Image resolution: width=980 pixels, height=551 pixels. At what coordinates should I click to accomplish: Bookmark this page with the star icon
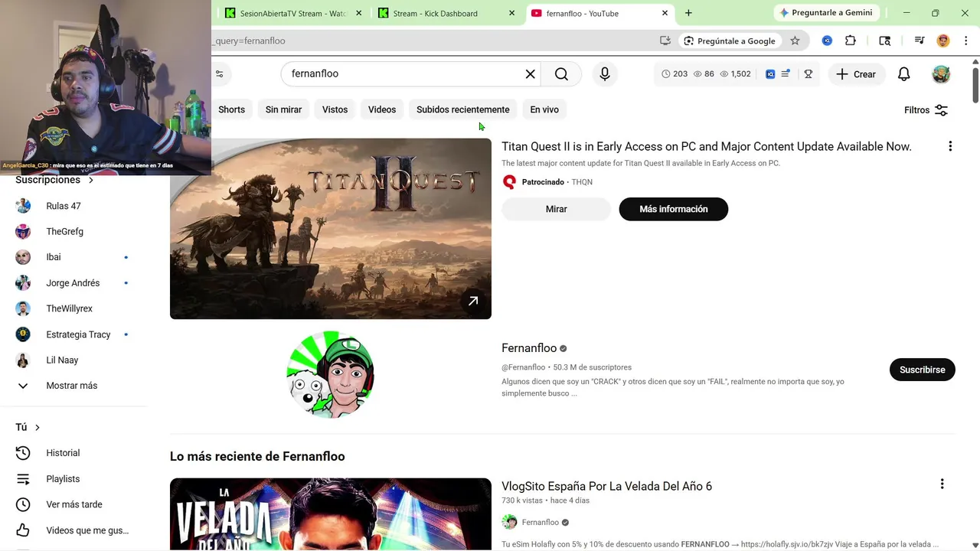[795, 41]
